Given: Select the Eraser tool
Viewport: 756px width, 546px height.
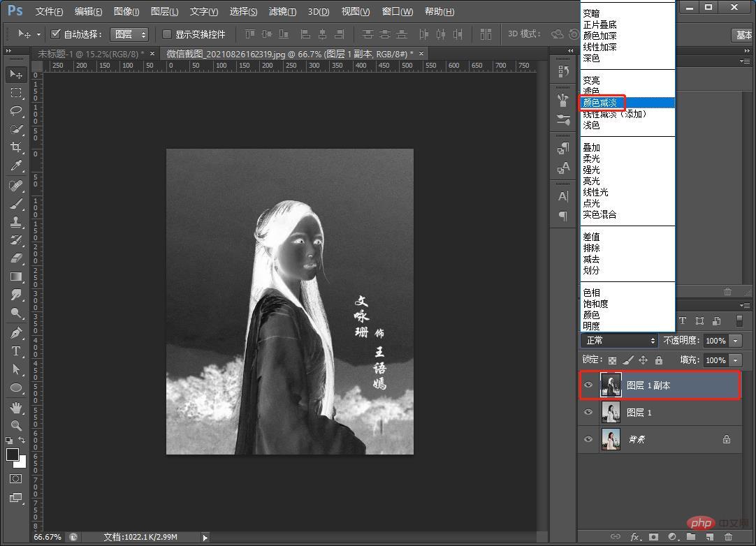Looking at the screenshot, I should point(16,258).
